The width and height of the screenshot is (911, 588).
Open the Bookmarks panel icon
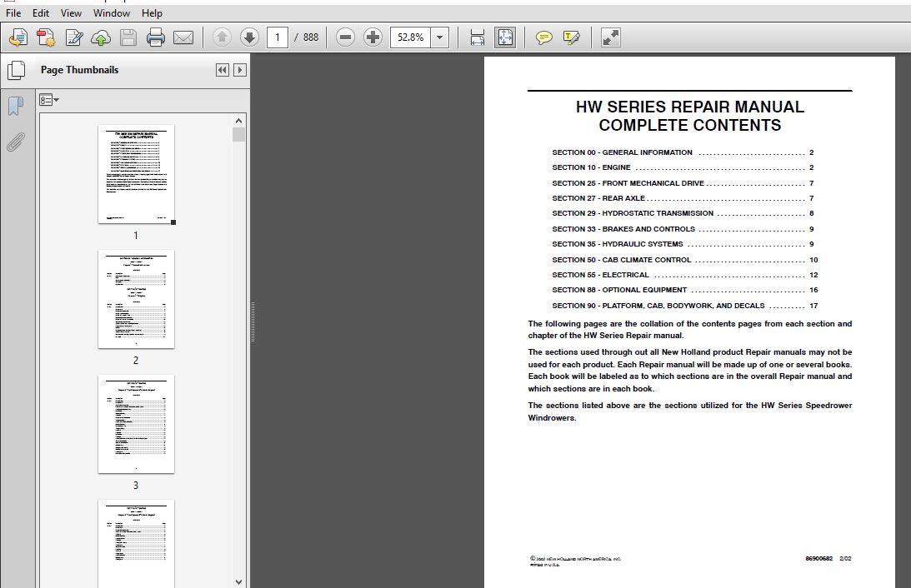click(x=16, y=107)
